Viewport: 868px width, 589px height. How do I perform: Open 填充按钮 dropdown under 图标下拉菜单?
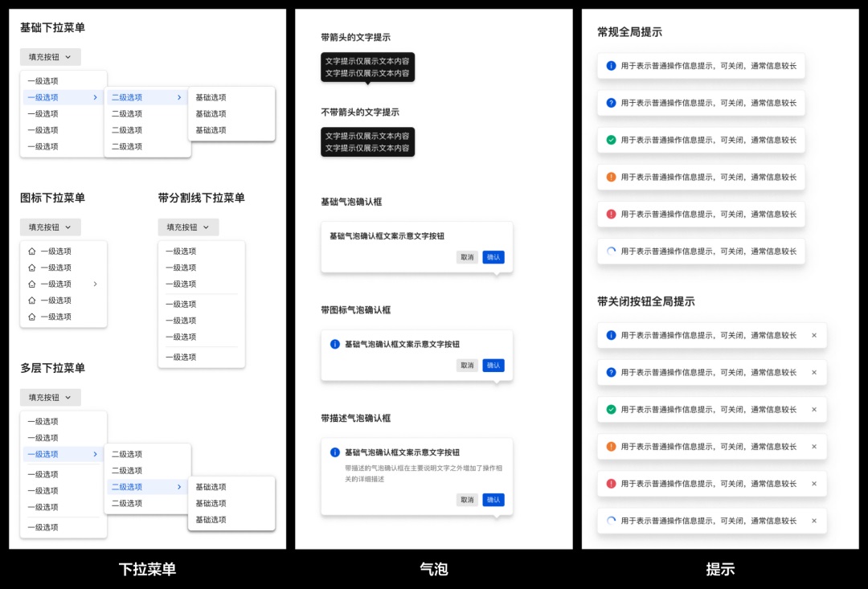coord(51,227)
